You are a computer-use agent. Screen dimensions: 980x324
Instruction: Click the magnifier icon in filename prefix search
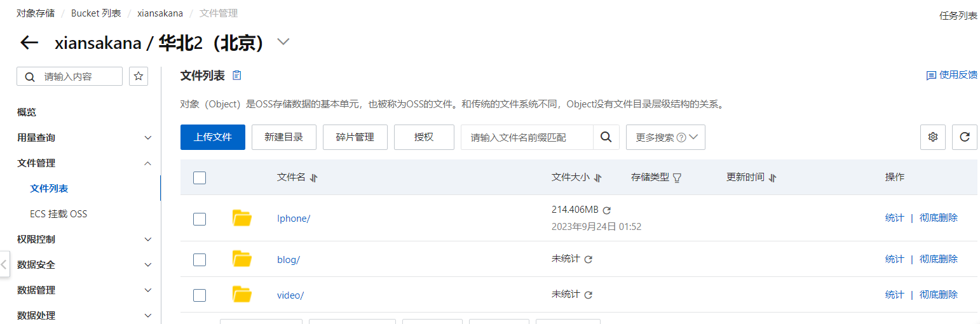pyautogui.click(x=606, y=137)
